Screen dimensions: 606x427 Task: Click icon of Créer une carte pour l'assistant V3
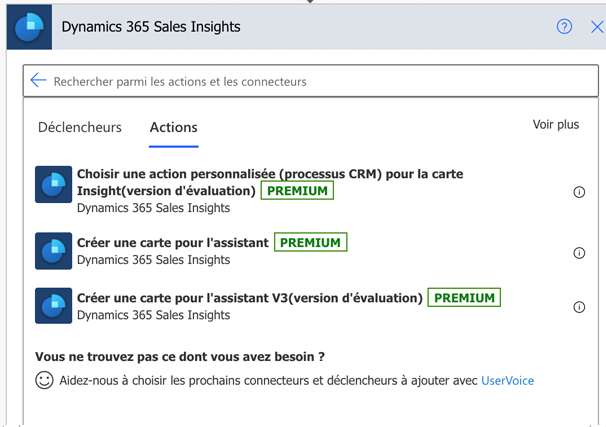tap(53, 306)
